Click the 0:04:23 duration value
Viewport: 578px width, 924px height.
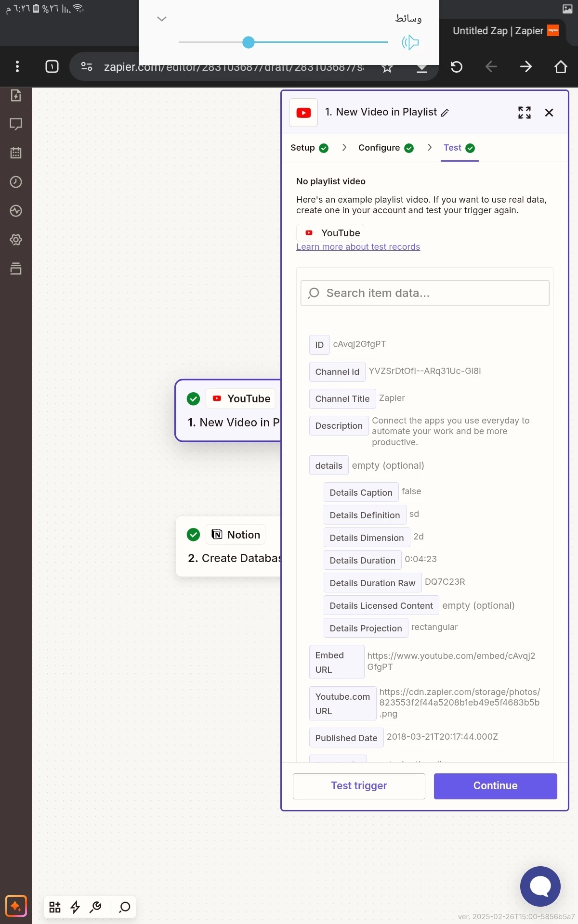pyautogui.click(x=420, y=559)
